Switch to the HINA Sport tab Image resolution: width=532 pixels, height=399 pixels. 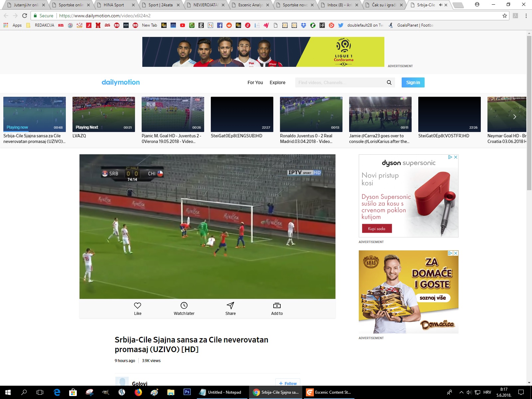[114, 5]
